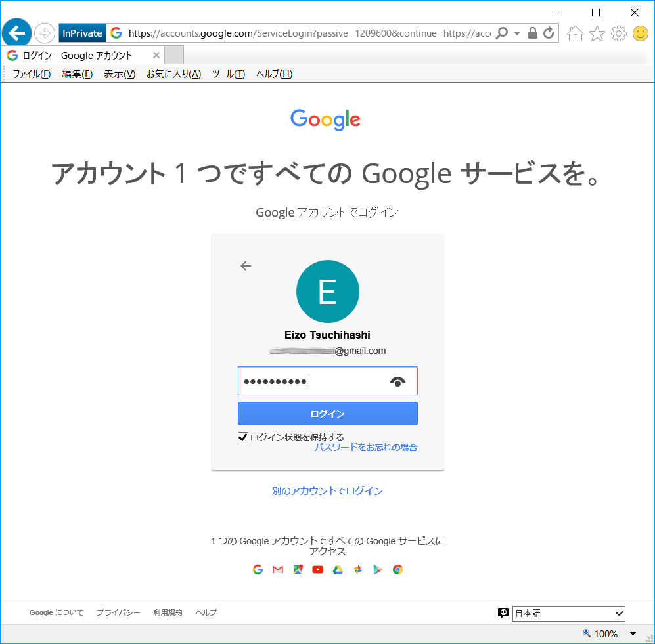Image resolution: width=655 pixels, height=644 pixels.
Task: Open the address bar autocomplete dropdown arrow
Action: [517, 33]
